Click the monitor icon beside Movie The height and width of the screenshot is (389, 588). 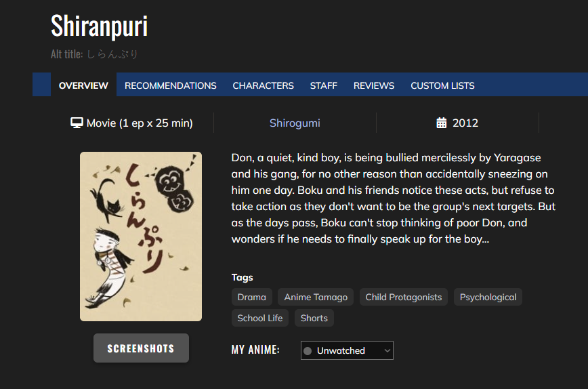(77, 123)
